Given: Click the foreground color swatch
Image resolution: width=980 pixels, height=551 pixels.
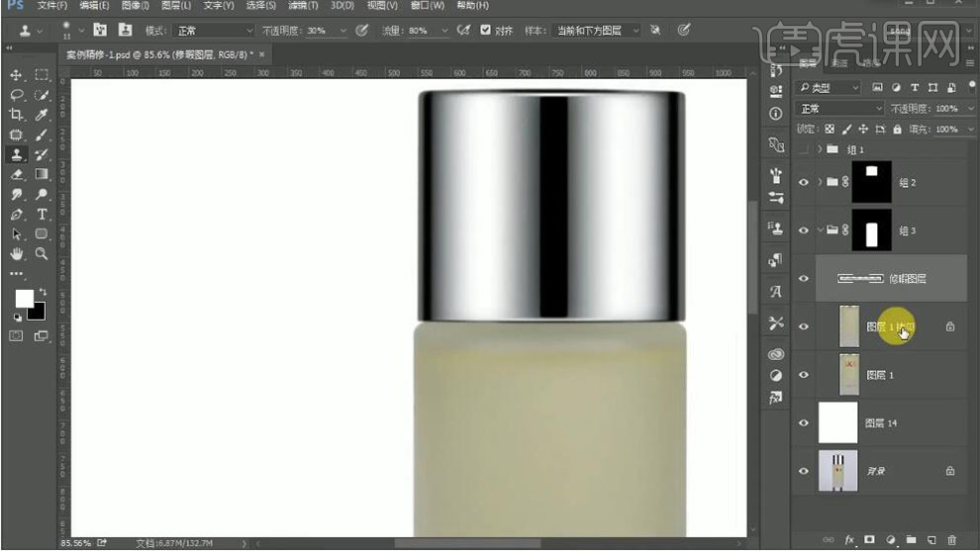Looking at the screenshot, I should click(24, 299).
